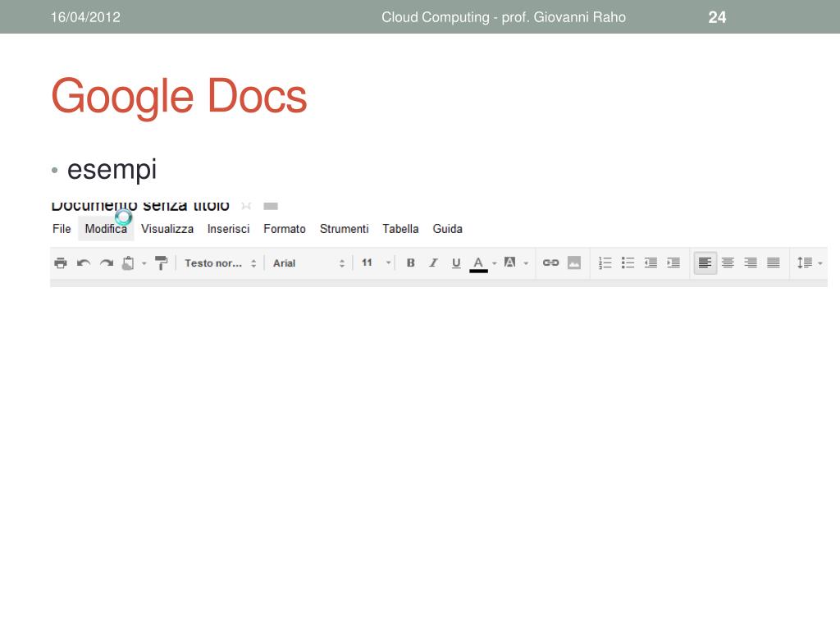The width and height of the screenshot is (840, 630).
Task: Increase the paragraph indent
Action: [x=673, y=263]
